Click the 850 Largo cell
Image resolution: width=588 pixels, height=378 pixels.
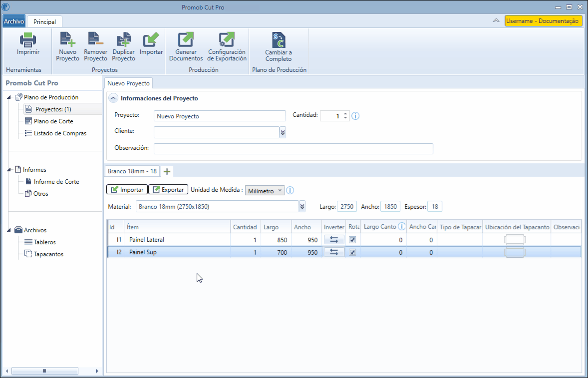click(276, 240)
